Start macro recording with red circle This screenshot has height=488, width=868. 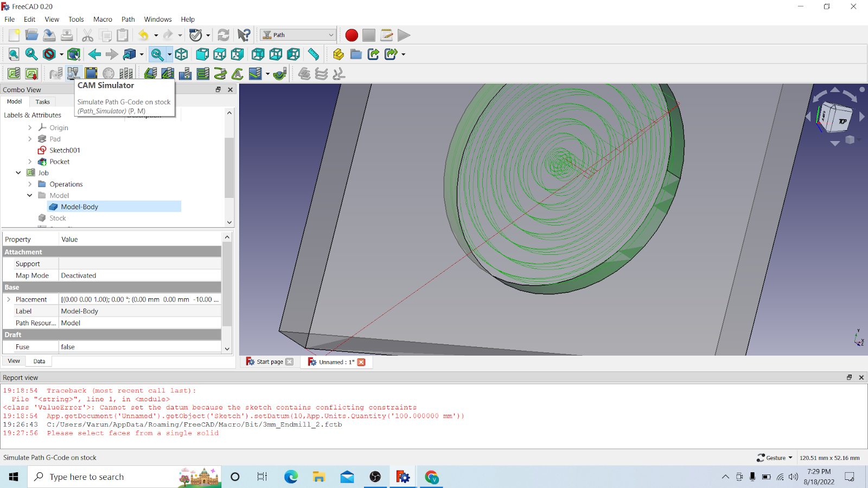[x=352, y=35]
